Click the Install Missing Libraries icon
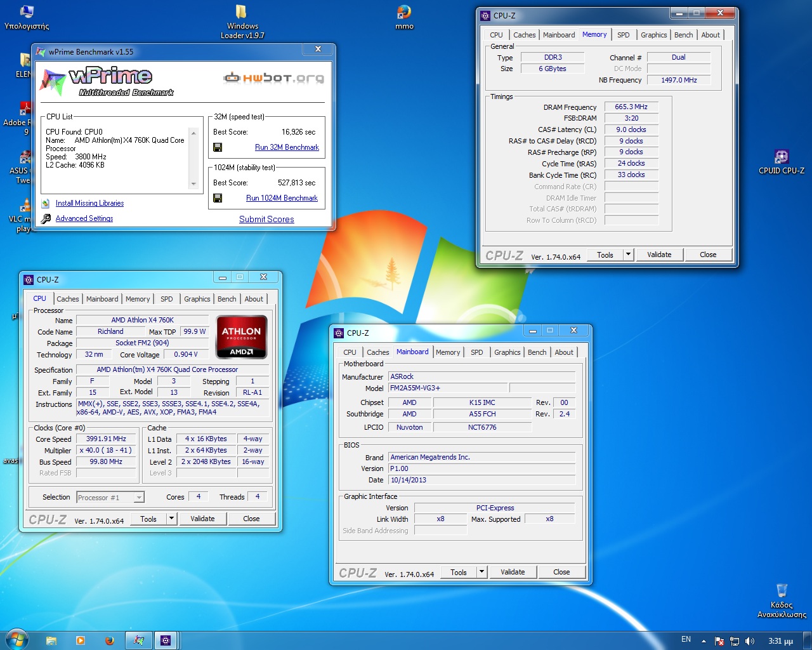This screenshot has width=812, height=650. pyautogui.click(x=46, y=204)
